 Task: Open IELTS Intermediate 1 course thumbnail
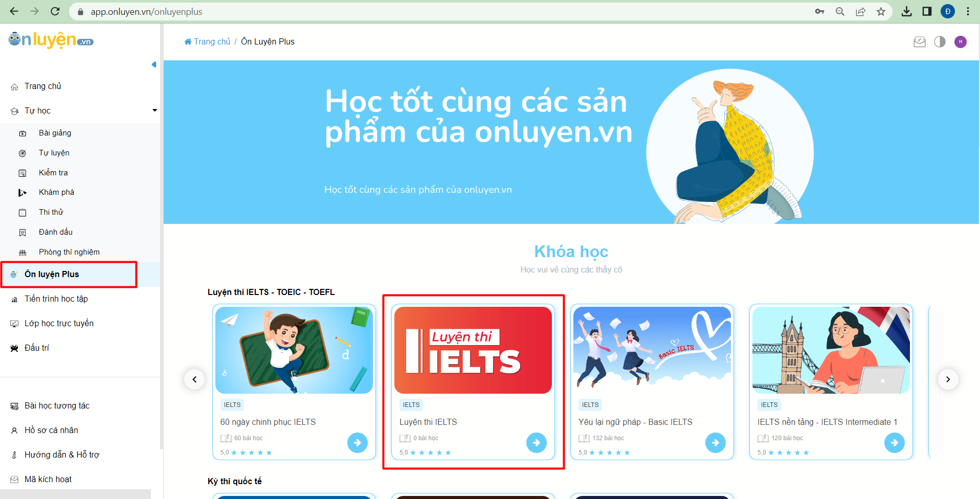[x=831, y=350]
